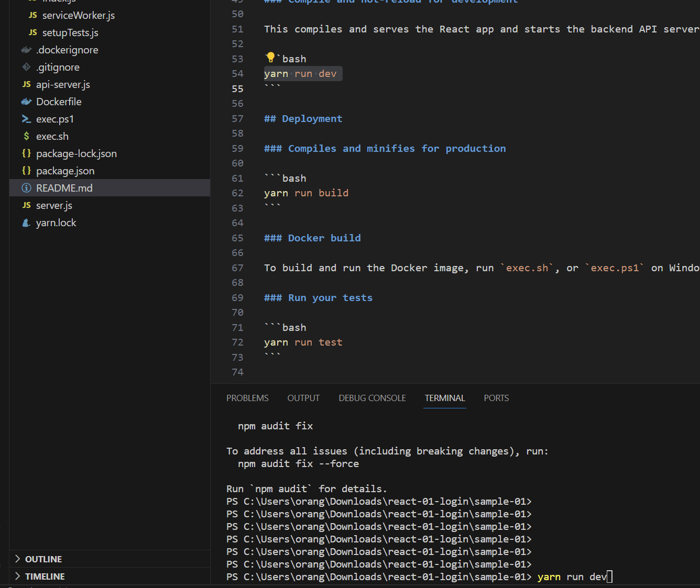Expand the TIMELINE section
The image size is (700, 588).
click(110, 576)
